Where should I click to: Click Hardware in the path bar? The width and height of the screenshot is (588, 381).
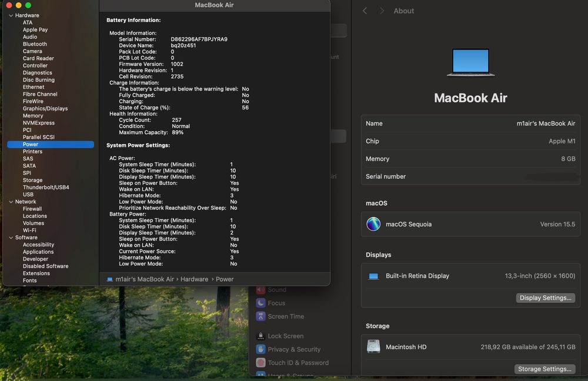194,279
